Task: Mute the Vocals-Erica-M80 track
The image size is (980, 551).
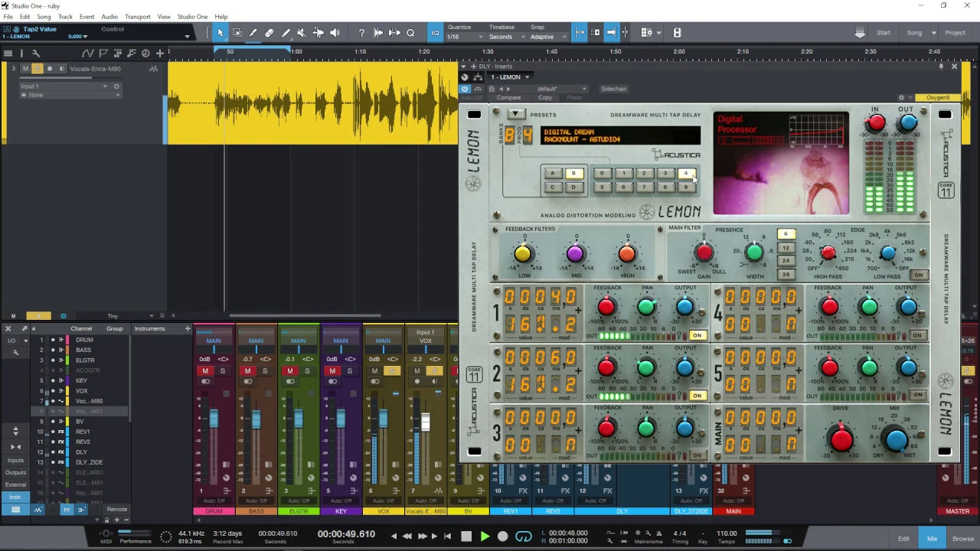Action: point(25,69)
